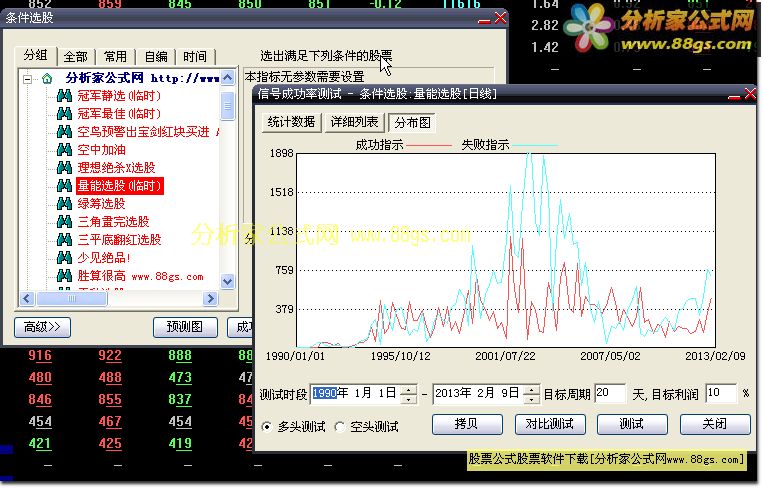
Task: Click the 高级>> button
Action: 42,327
